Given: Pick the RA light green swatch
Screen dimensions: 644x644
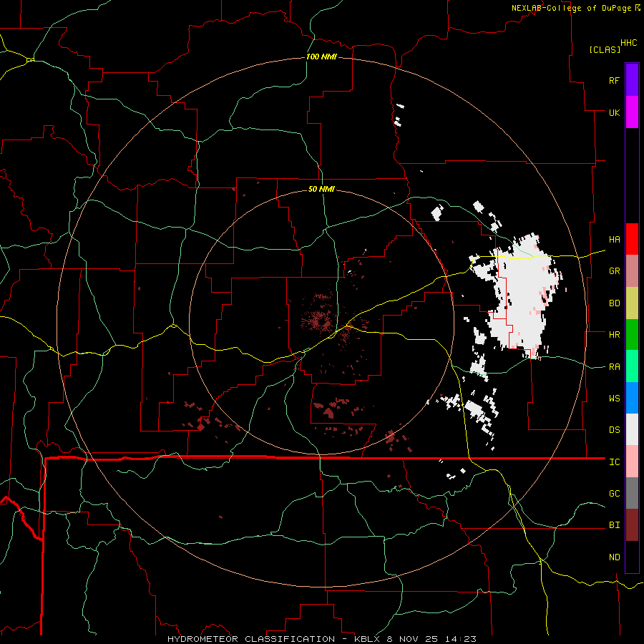Looking at the screenshot, I should coord(632,366).
